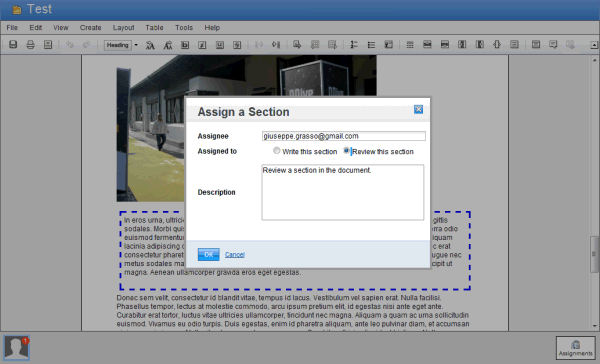Open the File menu

click(12, 28)
